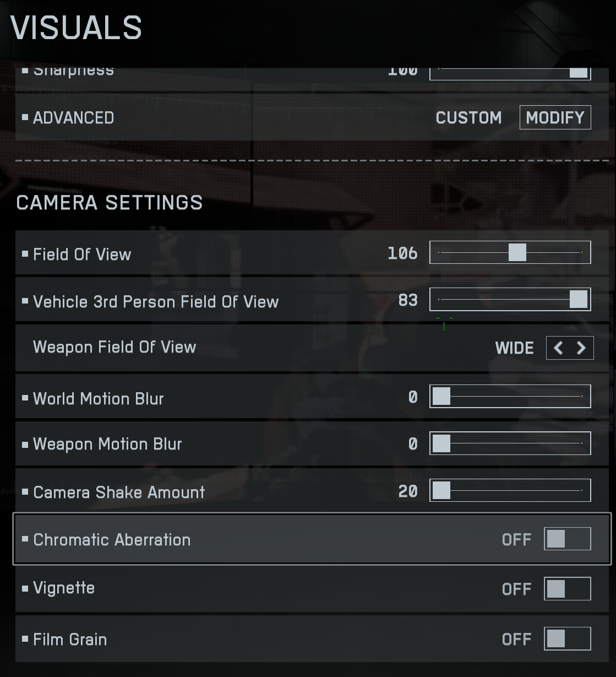Viewport: 616px width, 677px height.
Task: Open the Advanced MODIFY button
Action: click(x=555, y=117)
